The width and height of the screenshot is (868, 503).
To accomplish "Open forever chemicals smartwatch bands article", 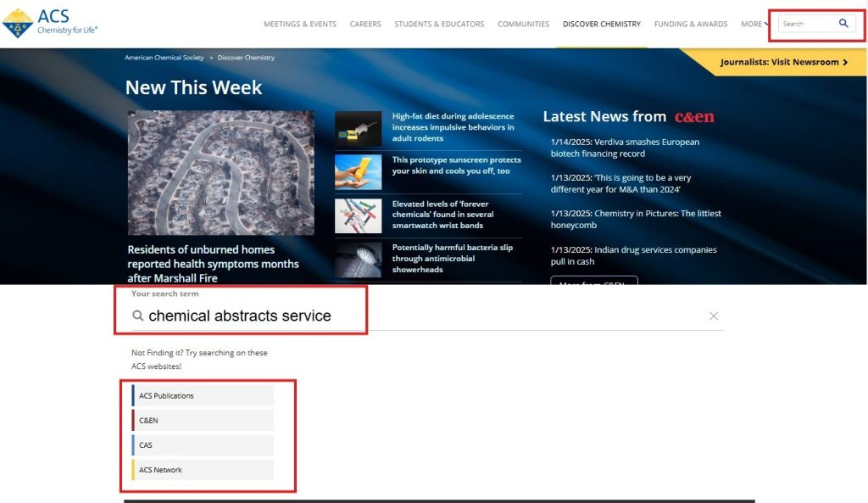I will (442, 215).
